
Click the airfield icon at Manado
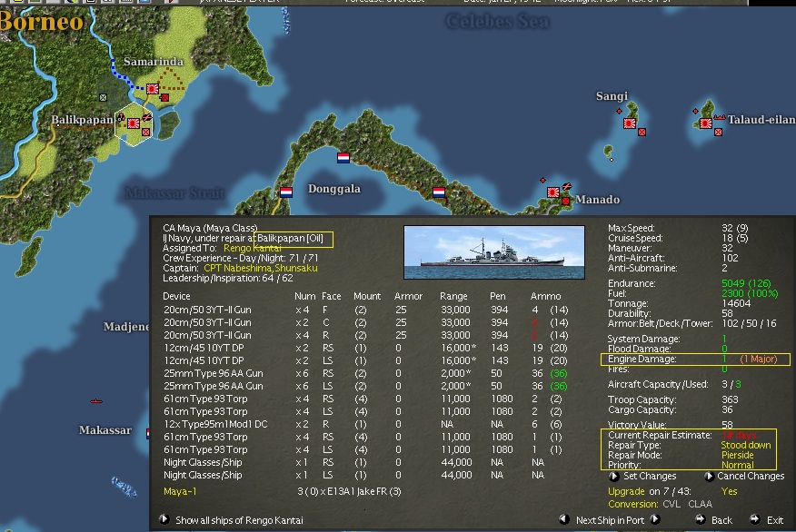click(567, 187)
